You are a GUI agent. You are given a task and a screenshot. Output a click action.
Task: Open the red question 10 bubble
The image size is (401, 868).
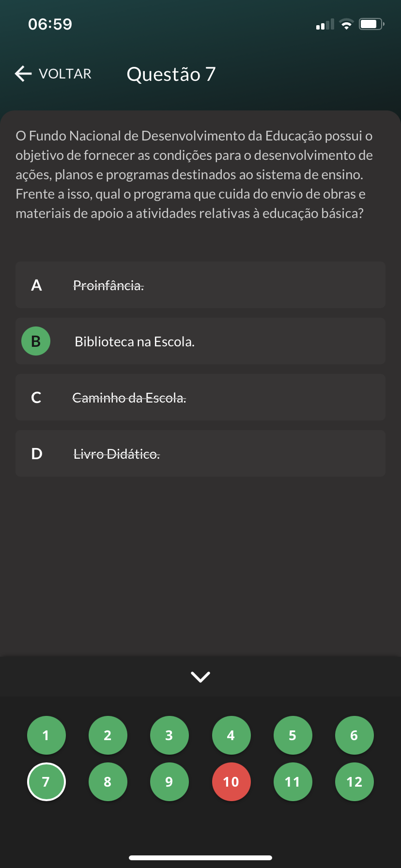coord(231,782)
